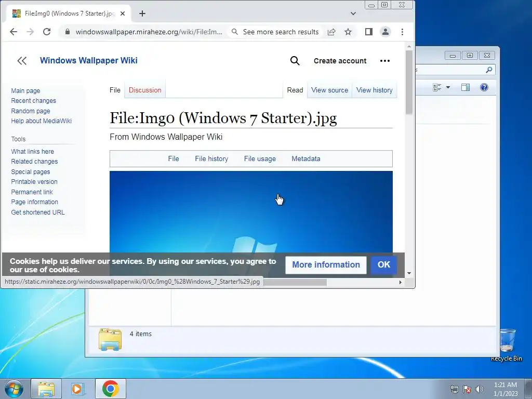Click the horizontal scrollbar thumb
The image size is (532, 399).
[295, 282]
